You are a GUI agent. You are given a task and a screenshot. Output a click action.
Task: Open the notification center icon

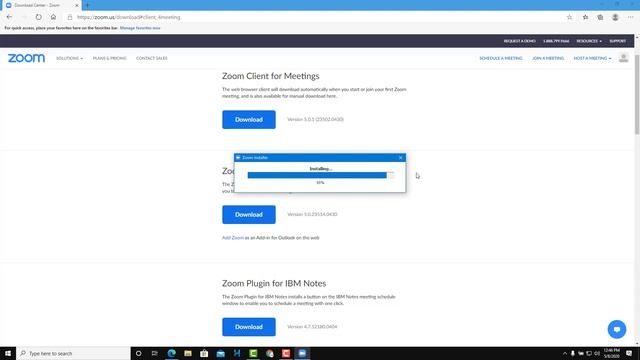pyautogui.click(x=629, y=353)
